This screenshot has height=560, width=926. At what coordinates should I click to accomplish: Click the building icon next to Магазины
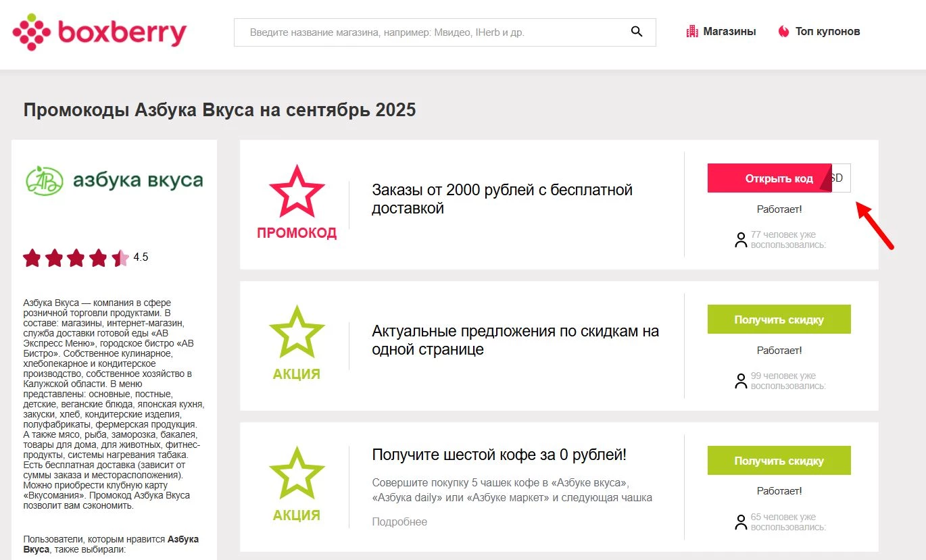pyautogui.click(x=691, y=30)
